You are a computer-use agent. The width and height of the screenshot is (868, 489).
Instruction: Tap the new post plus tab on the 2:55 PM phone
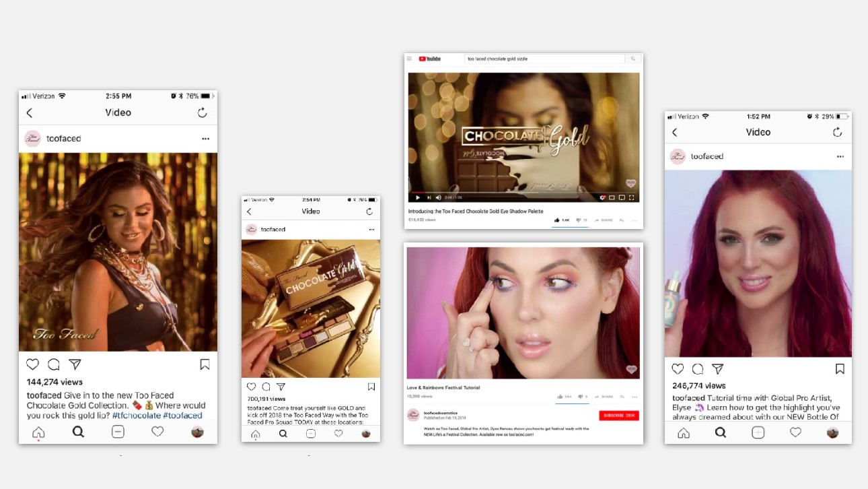118,432
